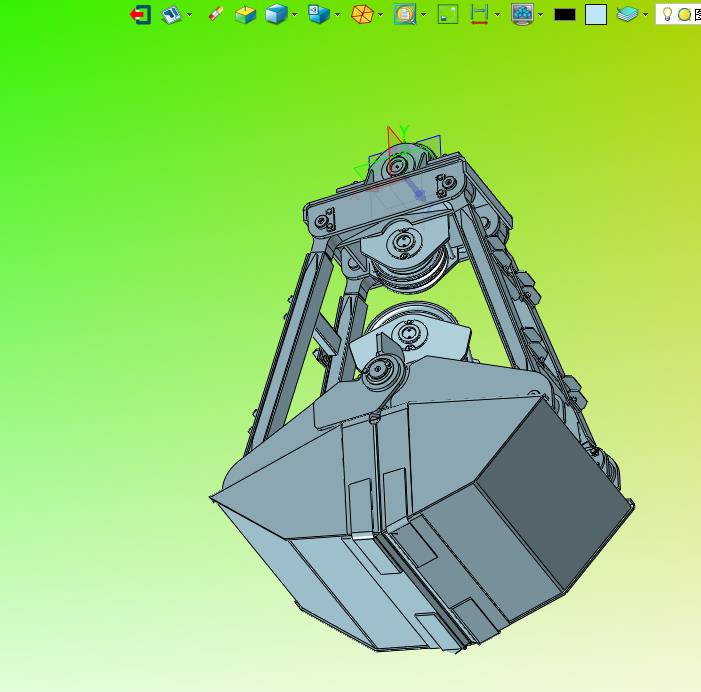
Task: Toggle the light bulb icon
Action: [667, 14]
